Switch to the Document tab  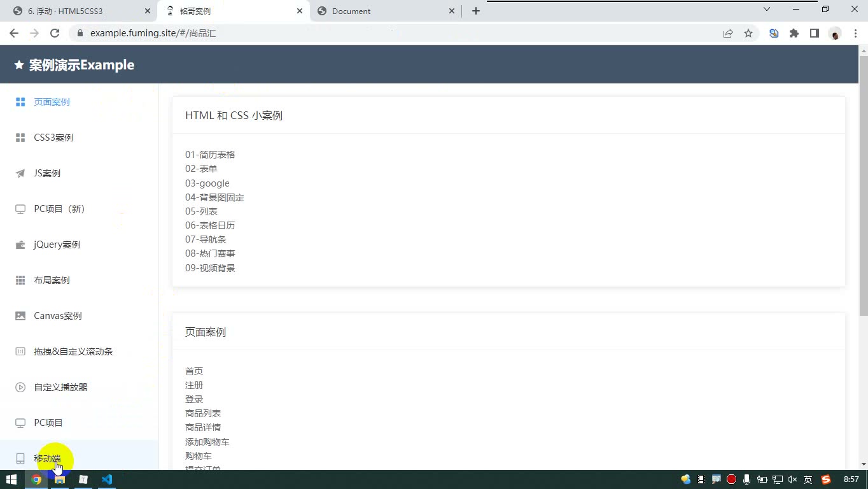click(x=386, y=11)
